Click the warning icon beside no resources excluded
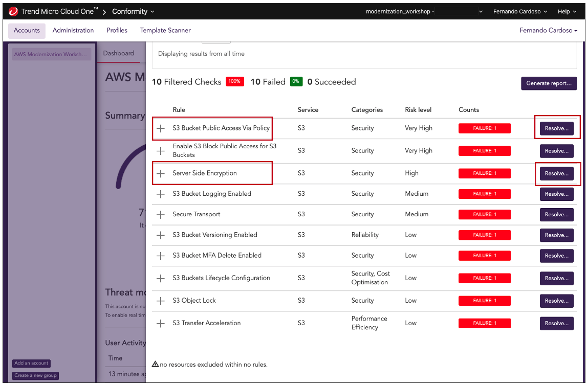 point(155,364)
